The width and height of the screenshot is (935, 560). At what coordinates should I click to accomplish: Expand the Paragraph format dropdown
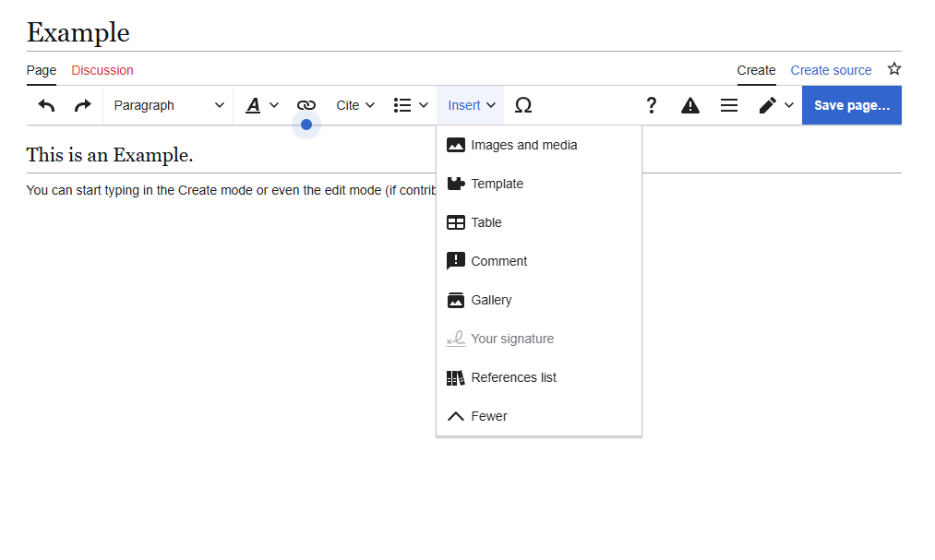tap(168, 105)
